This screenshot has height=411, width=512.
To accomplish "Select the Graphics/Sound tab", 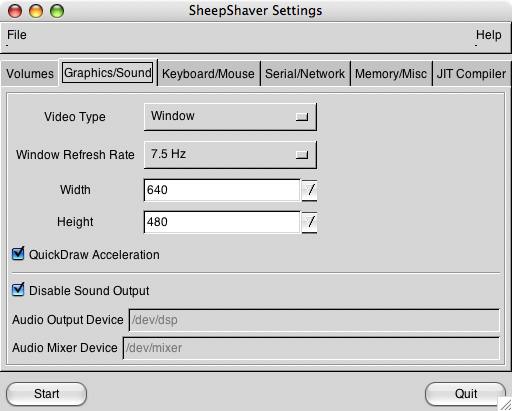I will [108, 73].
